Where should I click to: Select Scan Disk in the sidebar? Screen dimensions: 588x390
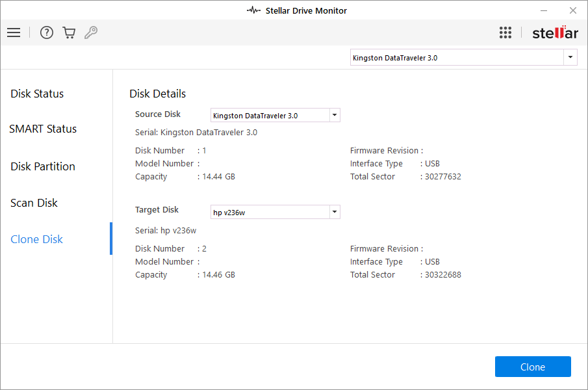point(34,203)
